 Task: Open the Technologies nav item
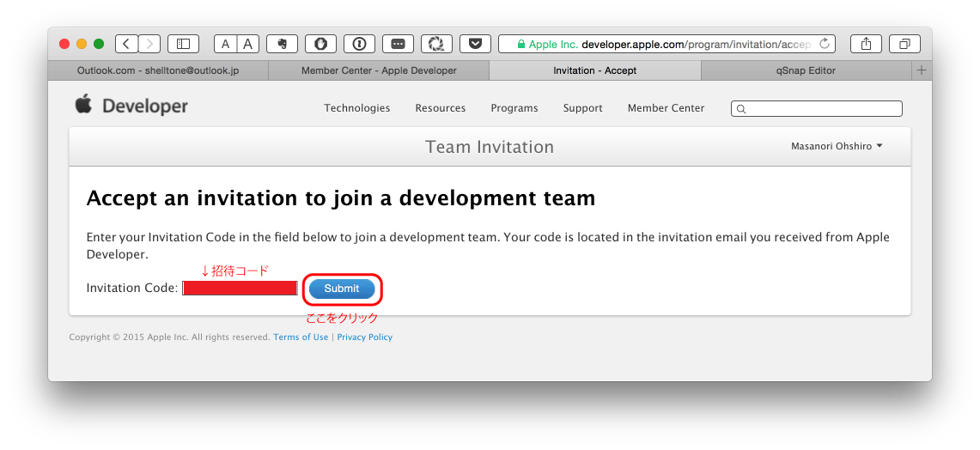point(357,108)
